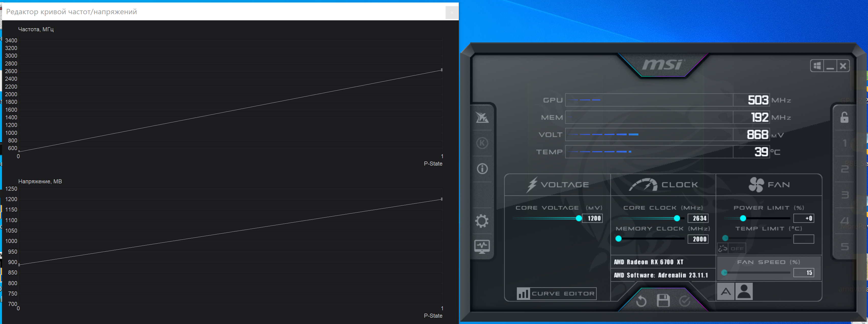Image resolution: width=868 pixels, height=324 pixels.
Task: Open the Kombustor stress test icon
Action: (482, 143)
